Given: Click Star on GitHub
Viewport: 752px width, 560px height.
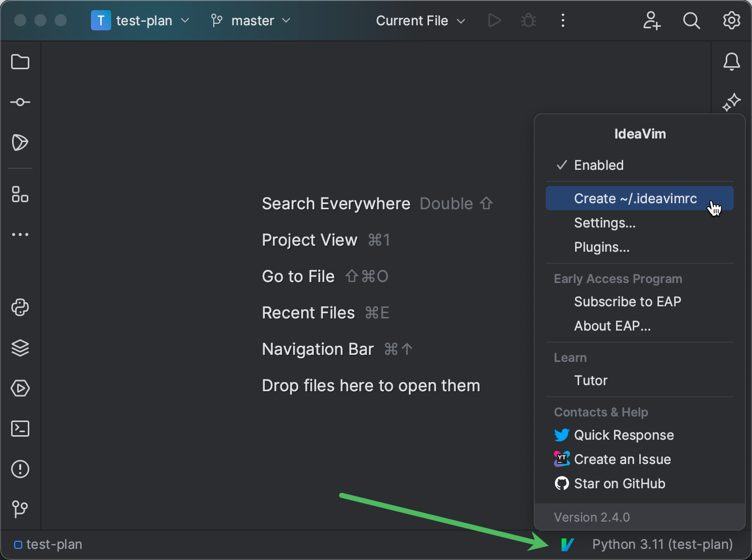Looking at the screenshot, I should 619,483.
